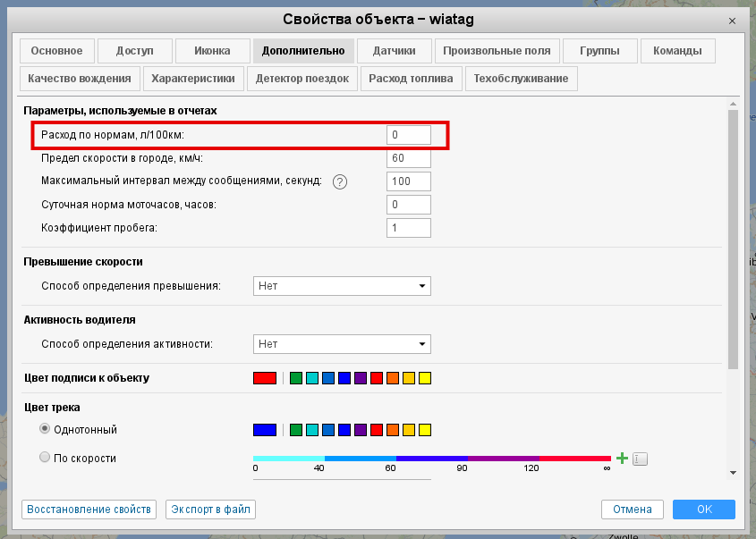This screenshot has height=539, width=756.
Task: Click the green plus icon on speed scale
Action: [x=622, y=459]
